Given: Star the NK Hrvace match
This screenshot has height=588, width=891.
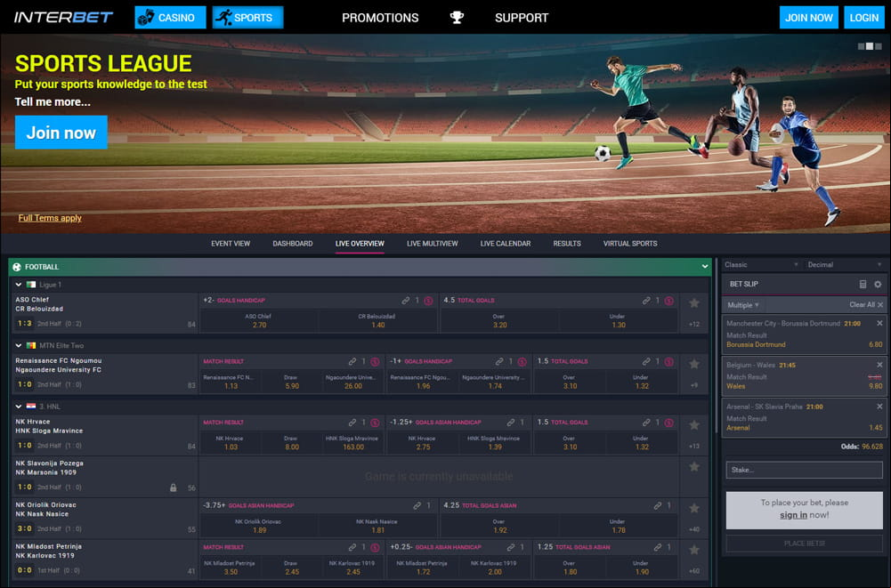Looking at the screenshot, I should tap(693, 425).
